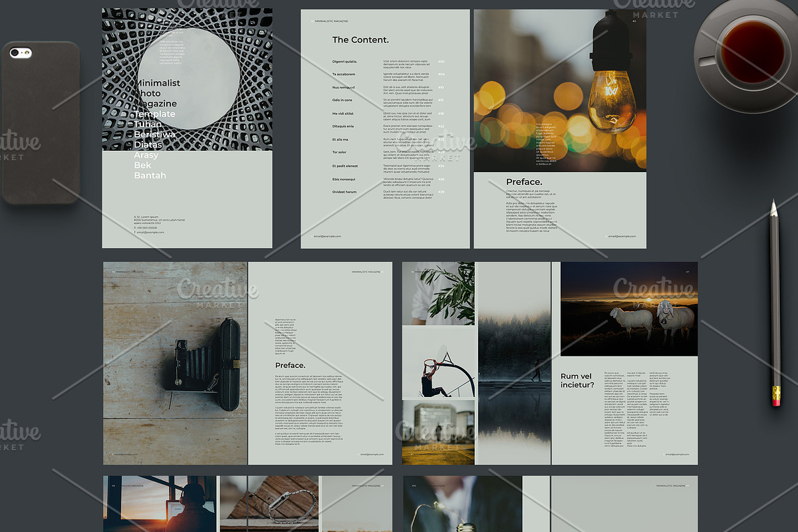798x532 pixels.
Task: Select the "Ovidest harum" contents entry
Action: [x=344, y=192]
